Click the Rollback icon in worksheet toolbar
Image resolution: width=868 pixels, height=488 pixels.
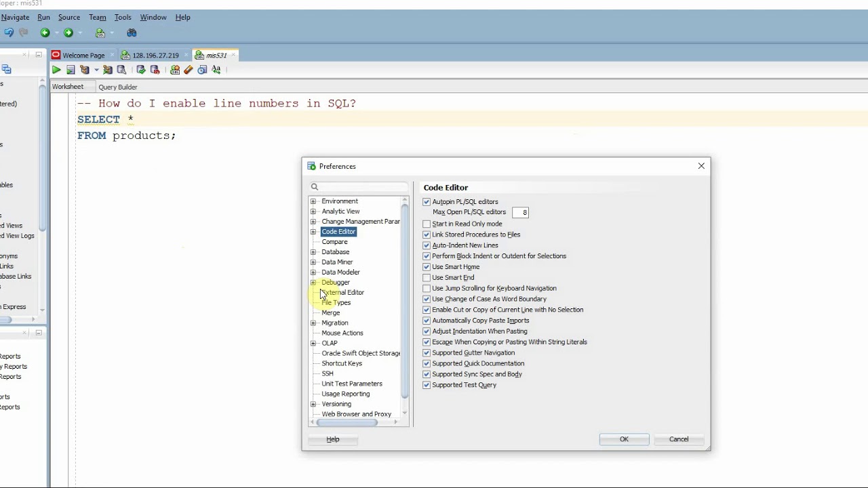(x=155, y=70)
